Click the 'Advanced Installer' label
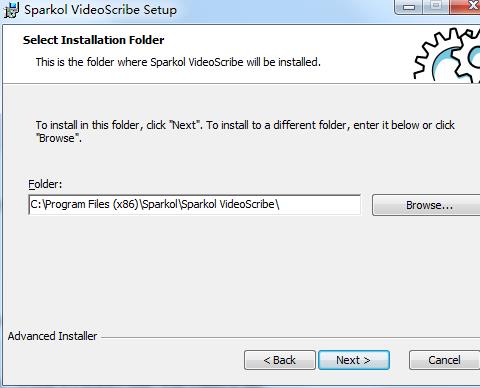 52,336
